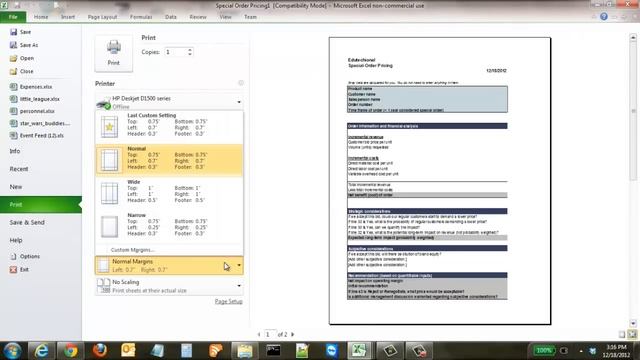This screenshot has width=640, height=360.
Task: Choose the Normal margins option
Action: (169, 160)
